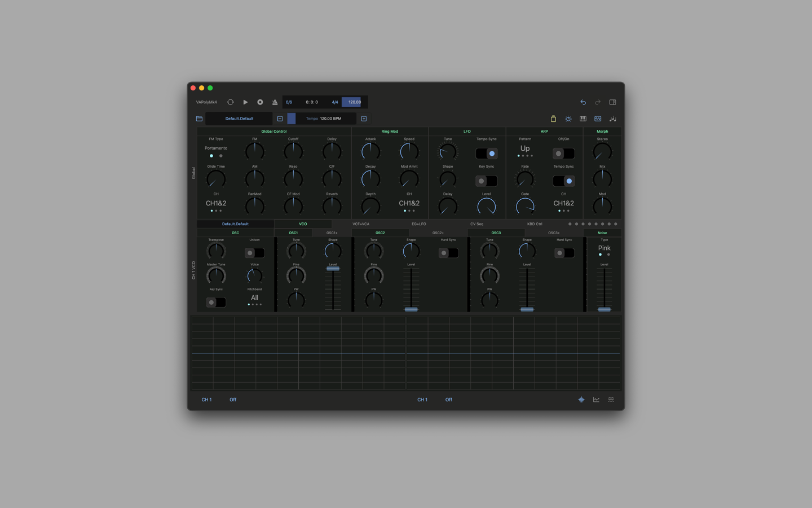
Task: Click the minus icon beside preset name
Action: [x=280, y=119]
